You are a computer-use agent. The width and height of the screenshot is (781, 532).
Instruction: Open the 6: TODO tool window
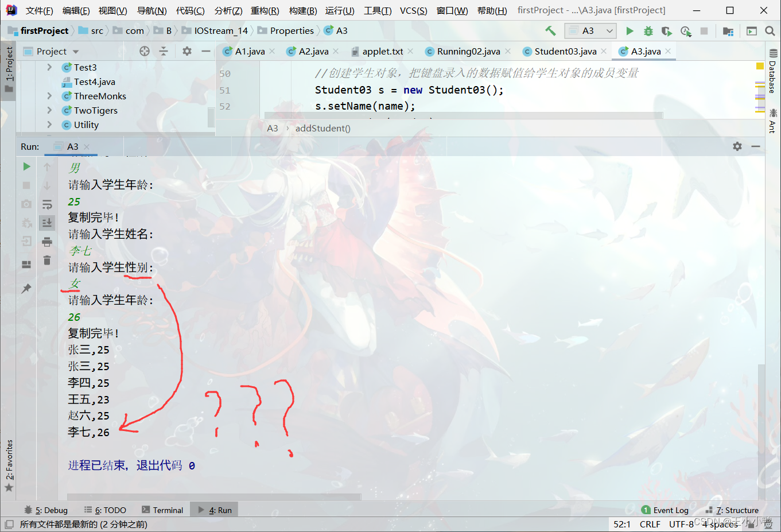click(105, 510)
